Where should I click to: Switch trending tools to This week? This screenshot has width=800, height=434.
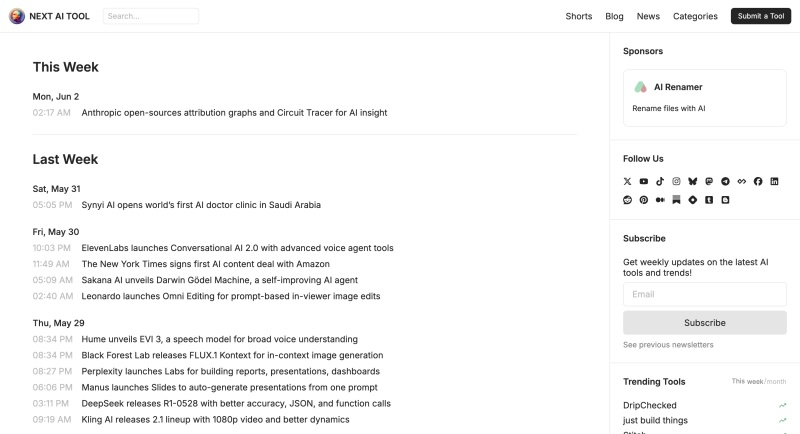click(747, 381)
